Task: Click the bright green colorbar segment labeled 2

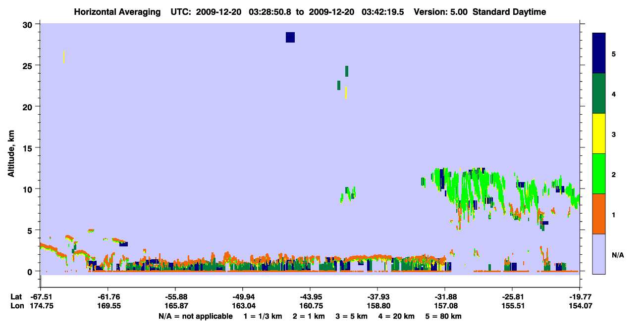Action: (x=599, y=174)
